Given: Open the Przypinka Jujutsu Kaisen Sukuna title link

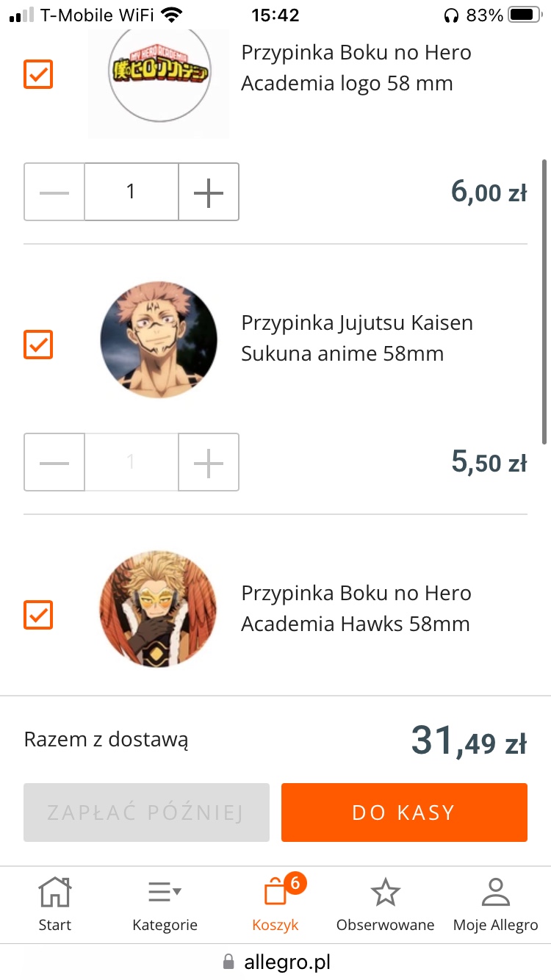Looking at the screenshot, I should click(357, 338).
